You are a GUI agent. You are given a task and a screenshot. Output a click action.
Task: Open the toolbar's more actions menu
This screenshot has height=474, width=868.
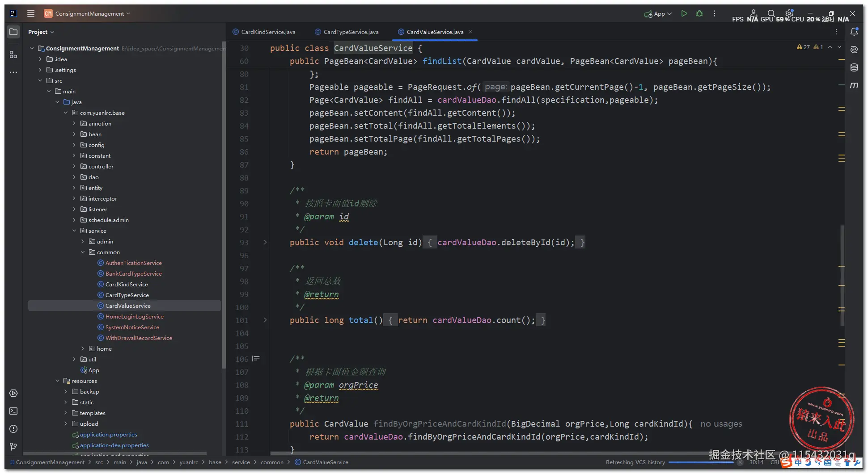point(715,13)
